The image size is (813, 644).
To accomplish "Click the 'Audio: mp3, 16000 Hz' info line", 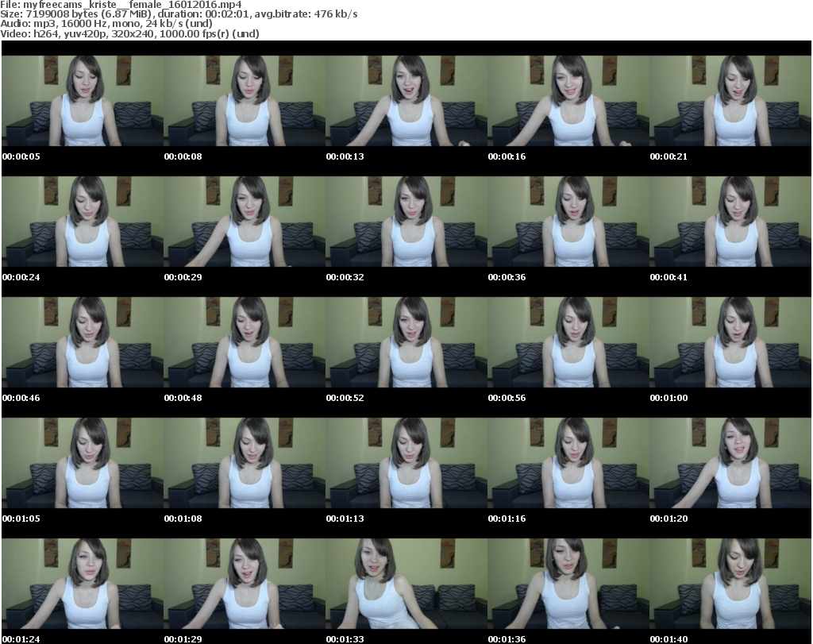I will tap(106, 24).
